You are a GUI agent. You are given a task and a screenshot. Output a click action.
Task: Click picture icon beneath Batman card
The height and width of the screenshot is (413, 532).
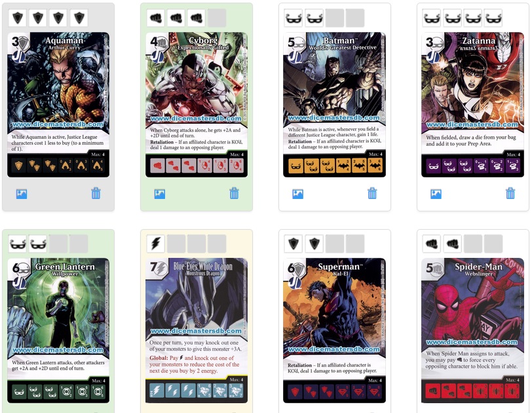298,194
